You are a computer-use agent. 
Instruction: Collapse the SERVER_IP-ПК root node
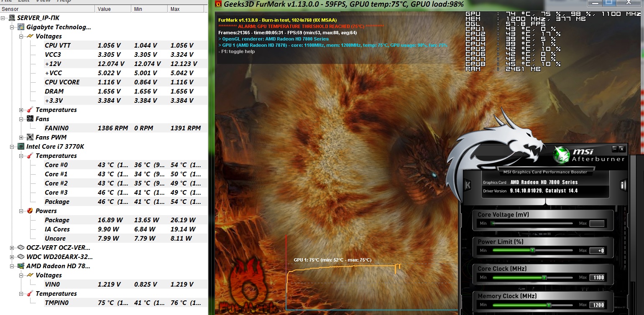3,18
